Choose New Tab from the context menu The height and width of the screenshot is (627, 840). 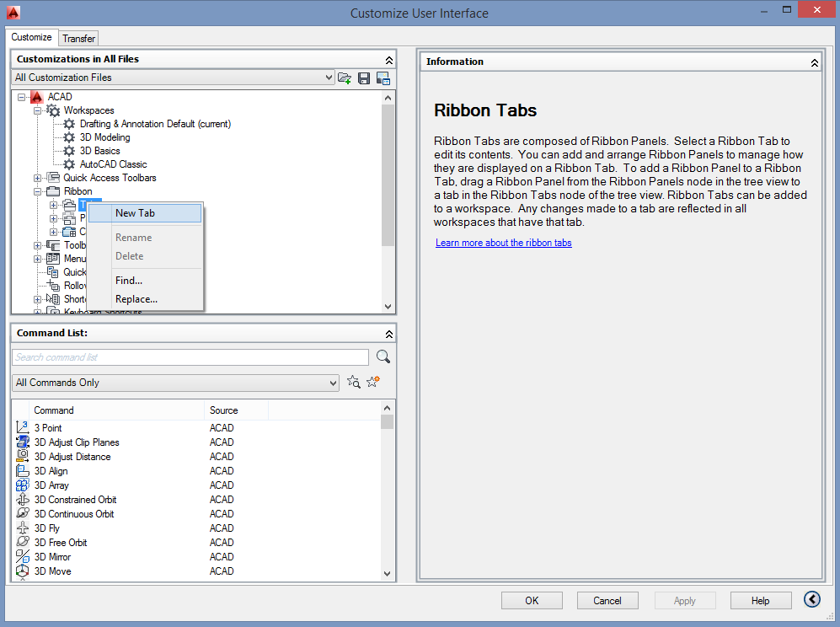click(135, 213)
